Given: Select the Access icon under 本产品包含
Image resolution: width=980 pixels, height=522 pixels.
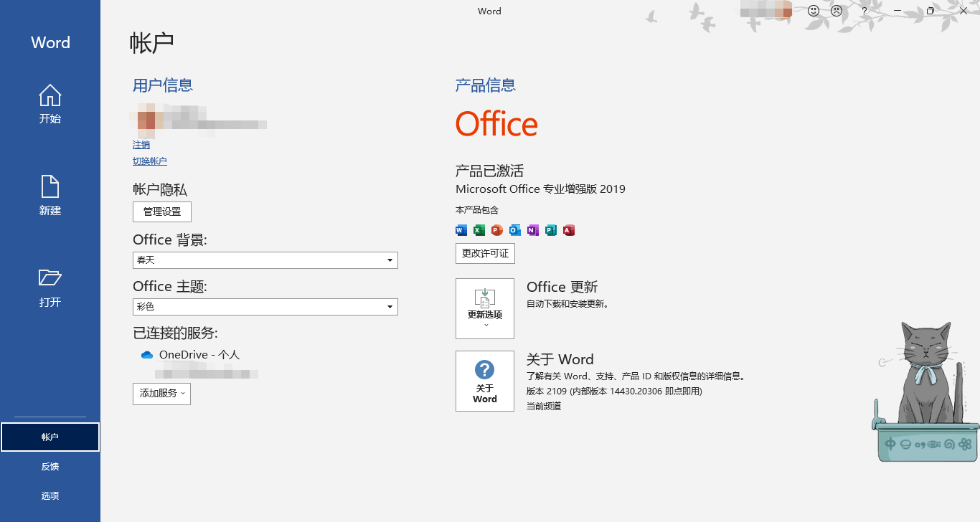Looking at the screenshot, I should (x=568, y=230).
